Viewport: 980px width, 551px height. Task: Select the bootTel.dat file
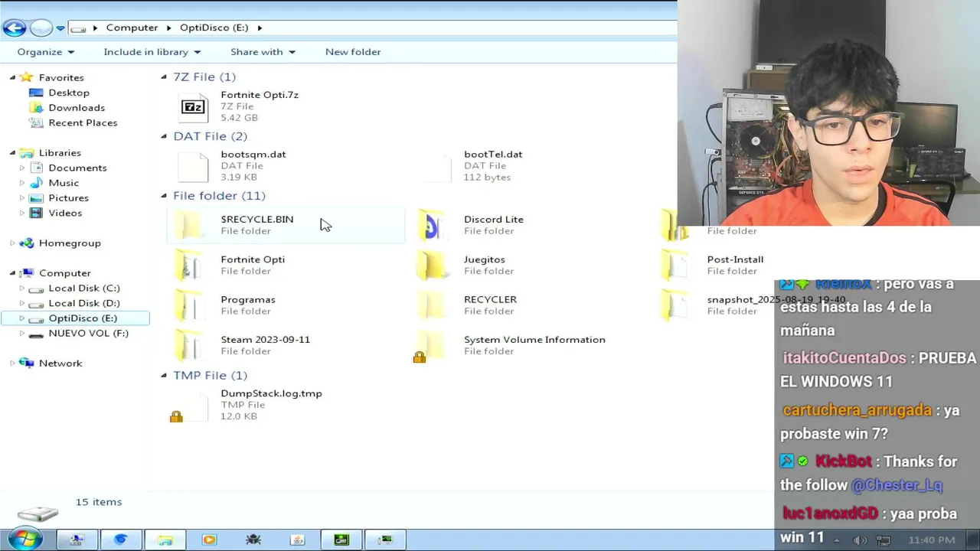click(492, 165)
